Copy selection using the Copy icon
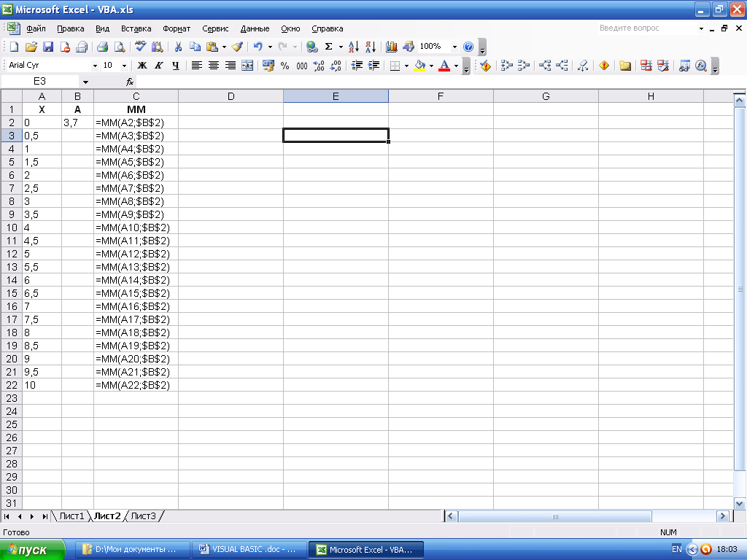The image size is (747, 560). click(x=195, y=47)
